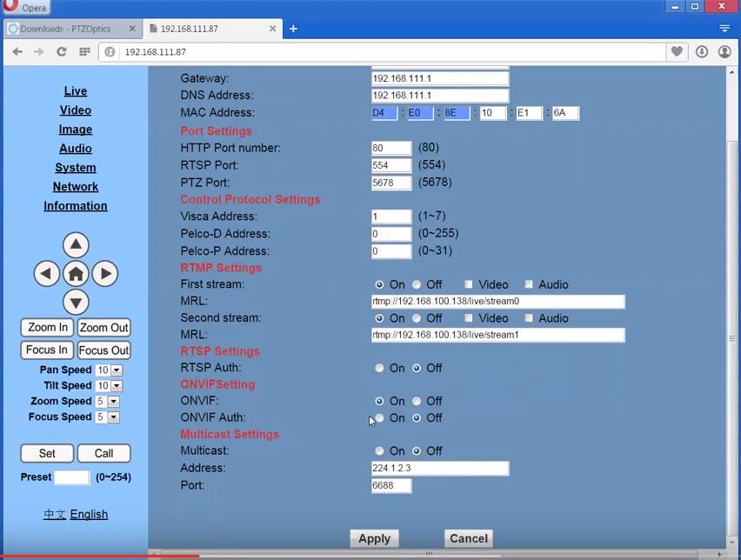The width and height of the screenshot is (741, 560).
Task: Click the bookmark heart icon in address bar
Action: pyautogui.click(x=677, y=51)
